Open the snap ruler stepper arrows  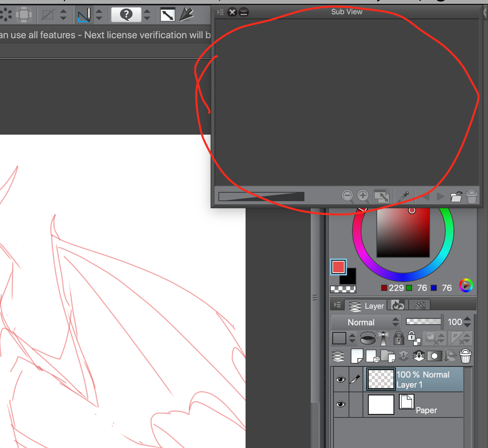[99, 15]
